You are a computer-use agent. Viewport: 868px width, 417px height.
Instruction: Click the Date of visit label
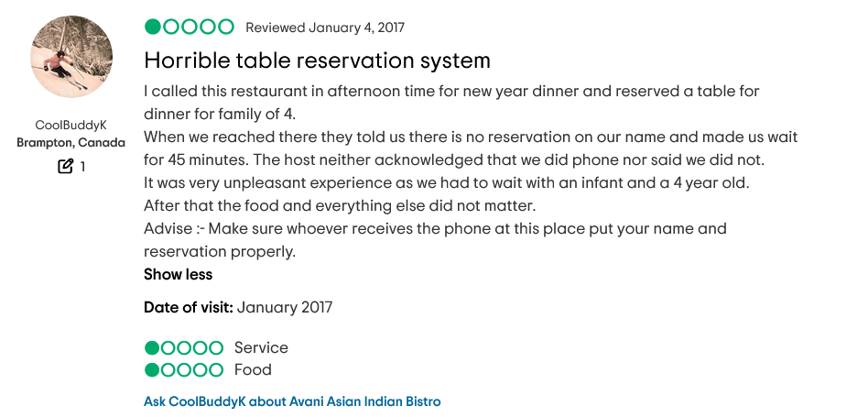tap(189, 307)
